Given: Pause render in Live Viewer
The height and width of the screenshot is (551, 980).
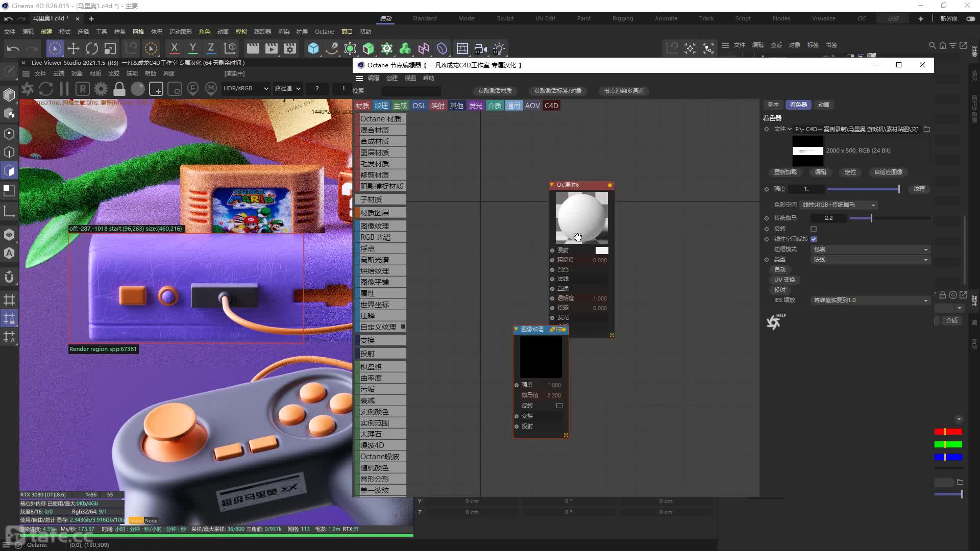Looking at the screenshot, I should pyautogui.click(x=64, y=89).
